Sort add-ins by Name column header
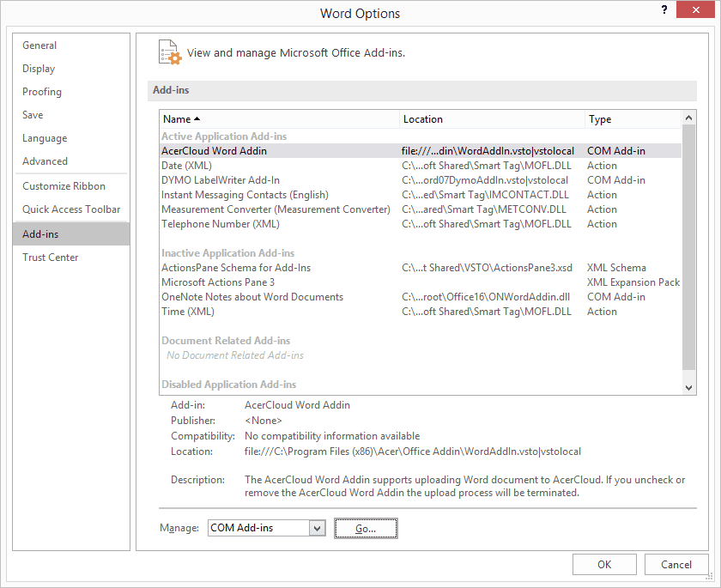 click(280, 119)
